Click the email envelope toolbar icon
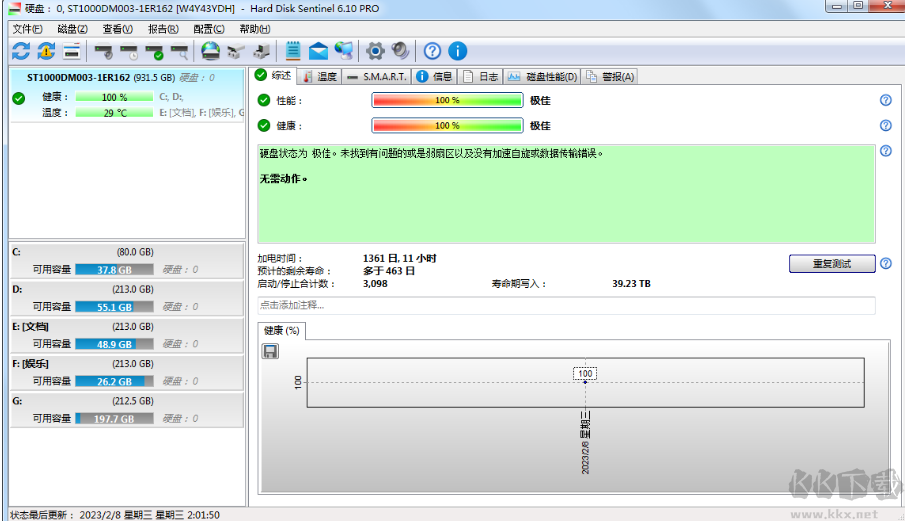Viewport: 905px width, 521px height. click(318, 51)
